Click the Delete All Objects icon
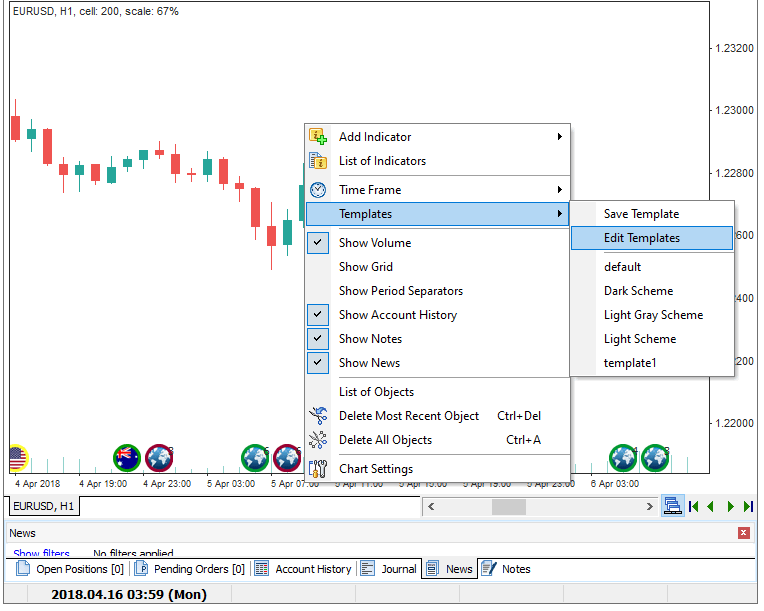764x611 pixels. coord(318,440)
